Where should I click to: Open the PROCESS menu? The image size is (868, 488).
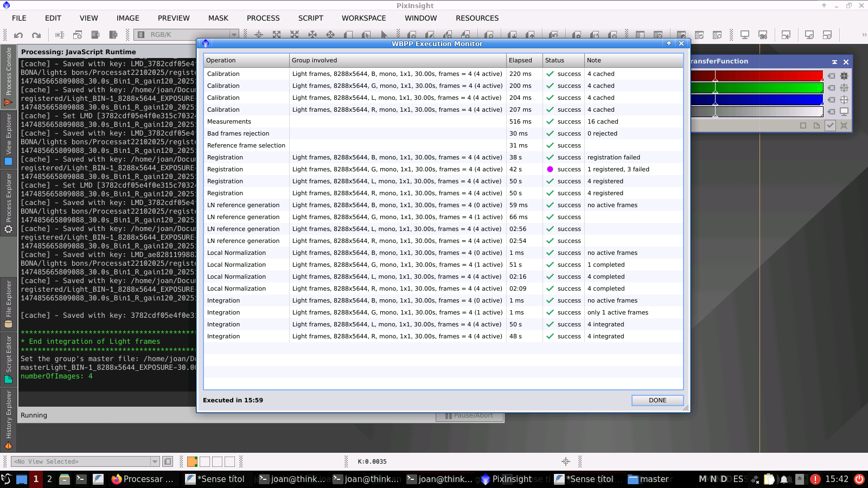tap(263, 18)
